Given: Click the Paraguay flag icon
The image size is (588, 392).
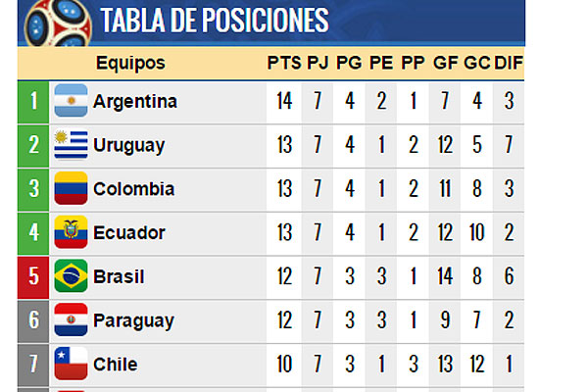Looking at the screenshot, I should (71, 319).
